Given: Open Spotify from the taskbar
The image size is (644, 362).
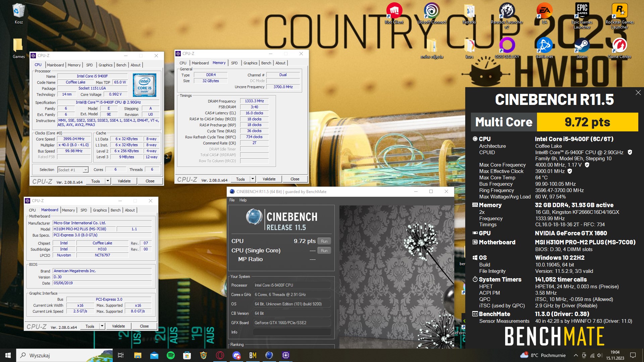Looking at the screenshot, I should click(x=170, y=355).
